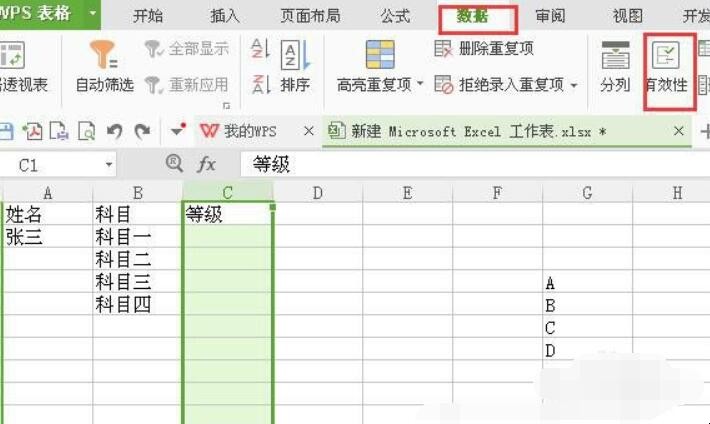Click the undo arrow icon
Screen dimensions: 710x424
click(x=115, y=131)
